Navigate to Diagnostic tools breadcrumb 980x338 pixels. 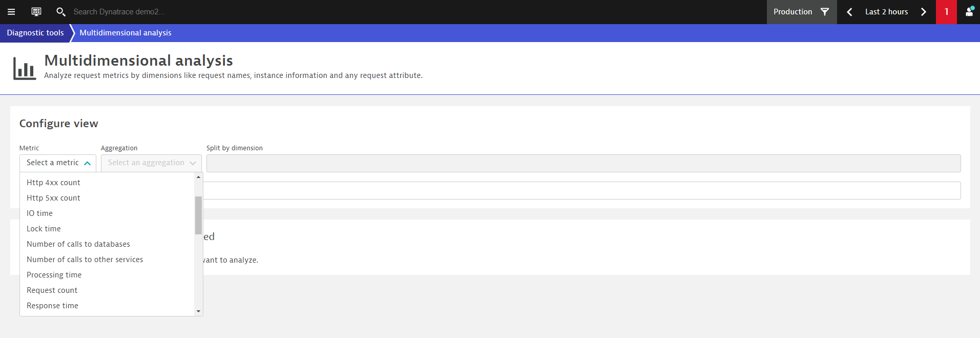point(35,33)
